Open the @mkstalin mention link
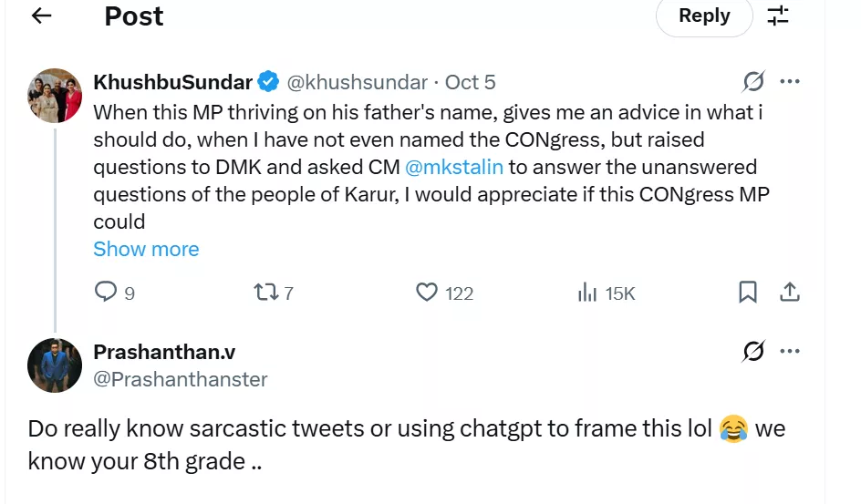The image size is (861, 504). 453,167
